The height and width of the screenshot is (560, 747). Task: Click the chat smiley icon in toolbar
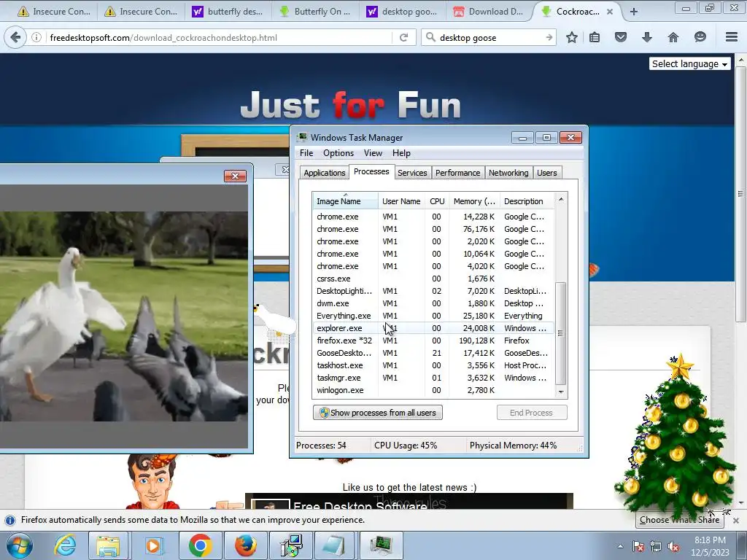coord(700,37)
